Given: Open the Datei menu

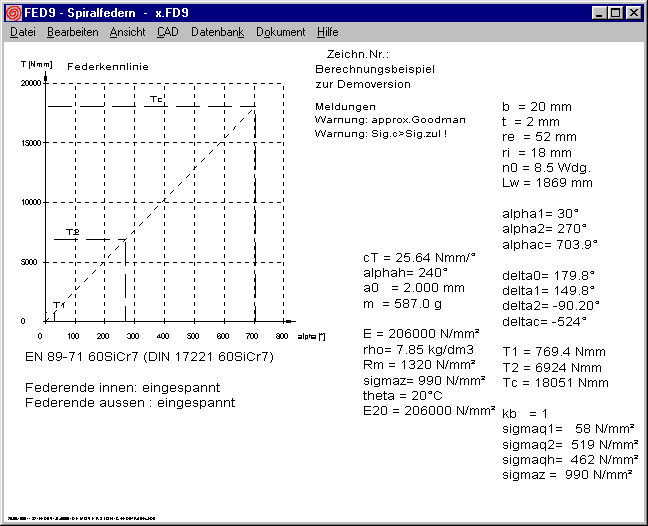Looking at the screenshot, I should point(22,32).
